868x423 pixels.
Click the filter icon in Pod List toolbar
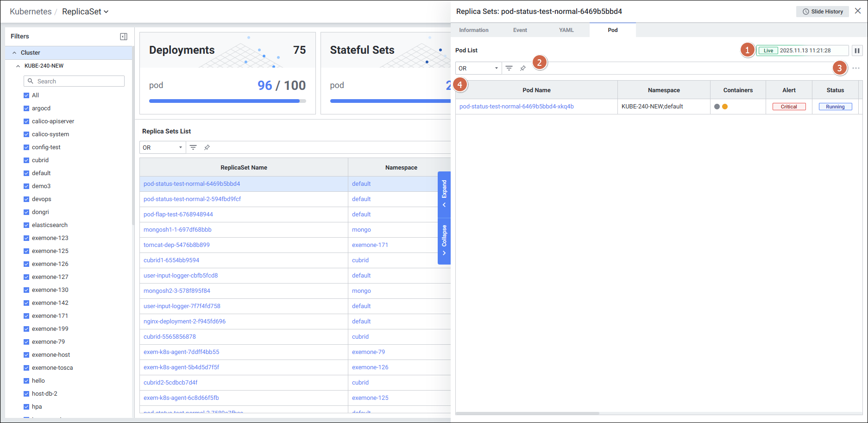pyautogui.click(x=509, y=68)
